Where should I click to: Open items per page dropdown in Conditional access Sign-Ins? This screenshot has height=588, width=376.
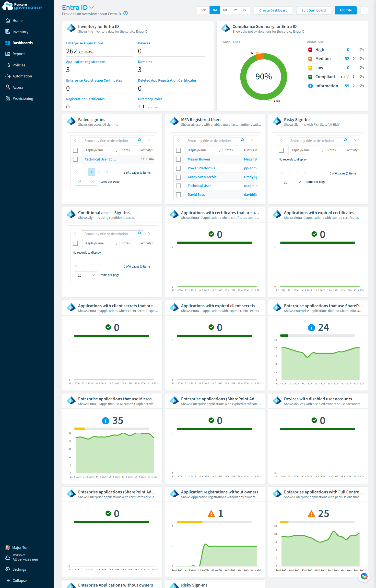tap(86, 275)
